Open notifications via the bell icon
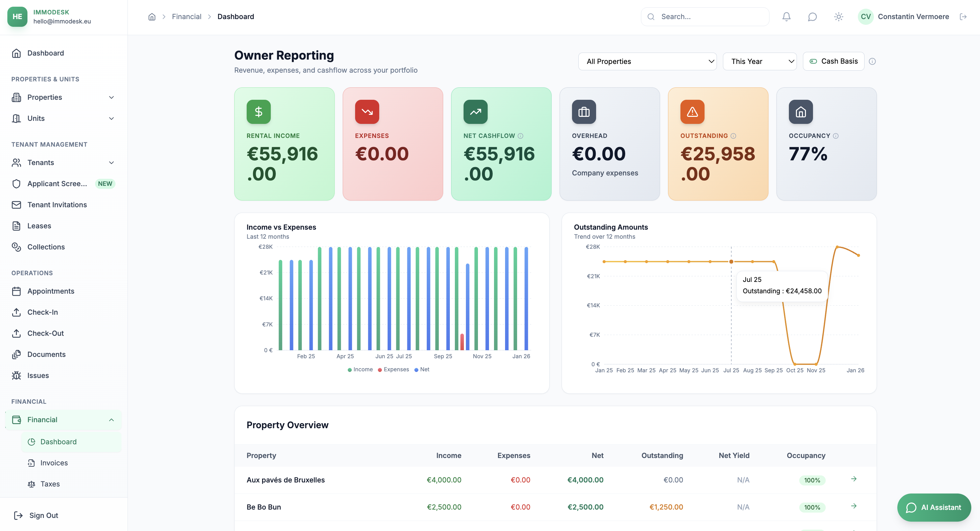Screen dimensions: 980x531 pos(786,16)
